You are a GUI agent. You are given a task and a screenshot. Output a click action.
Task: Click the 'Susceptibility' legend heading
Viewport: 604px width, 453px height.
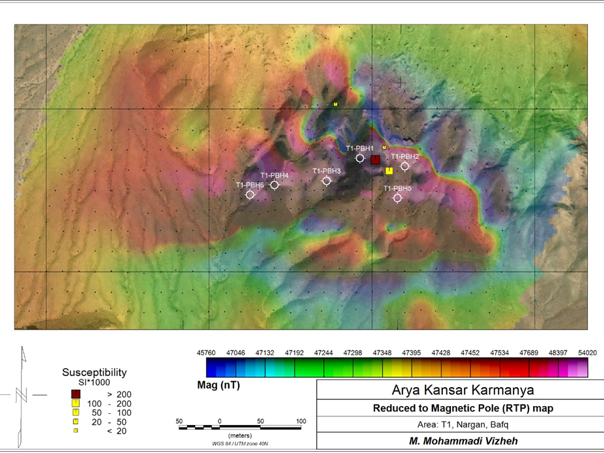[94, 372]
